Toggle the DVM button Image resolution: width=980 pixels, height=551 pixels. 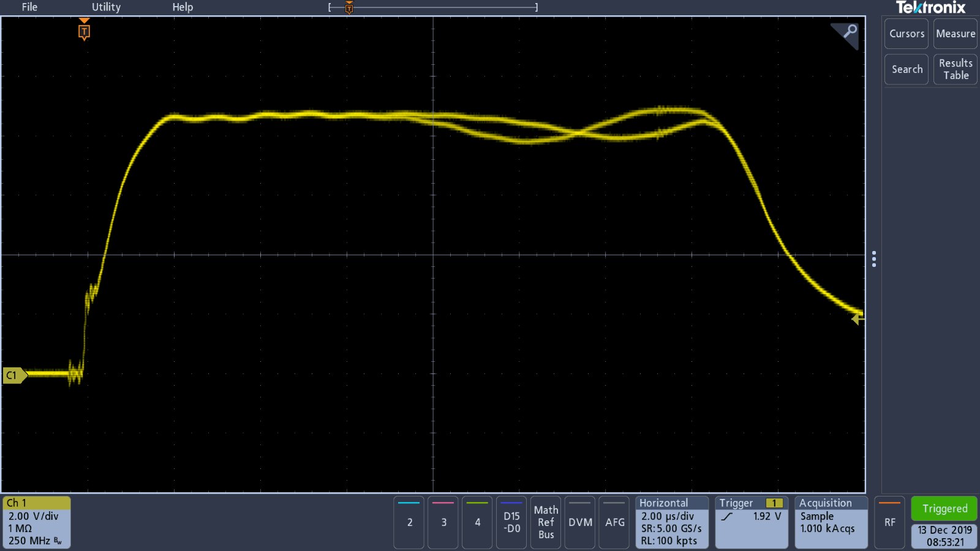click(x=580, y=522)
